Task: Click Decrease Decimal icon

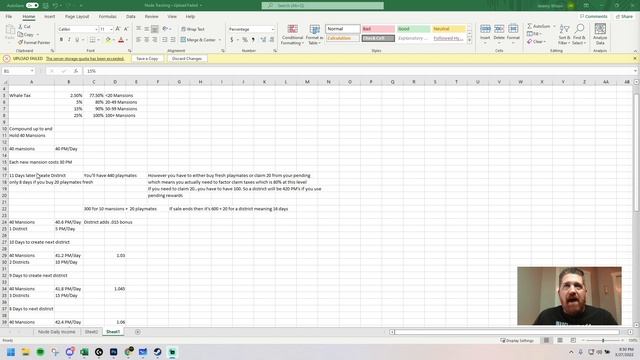Action: pyautogui.click(x=271, y=40)
